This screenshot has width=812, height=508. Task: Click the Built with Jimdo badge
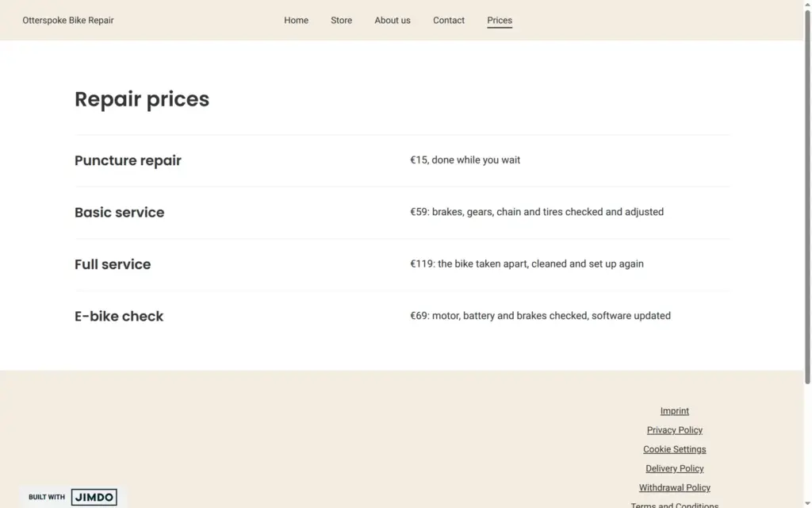72,497
